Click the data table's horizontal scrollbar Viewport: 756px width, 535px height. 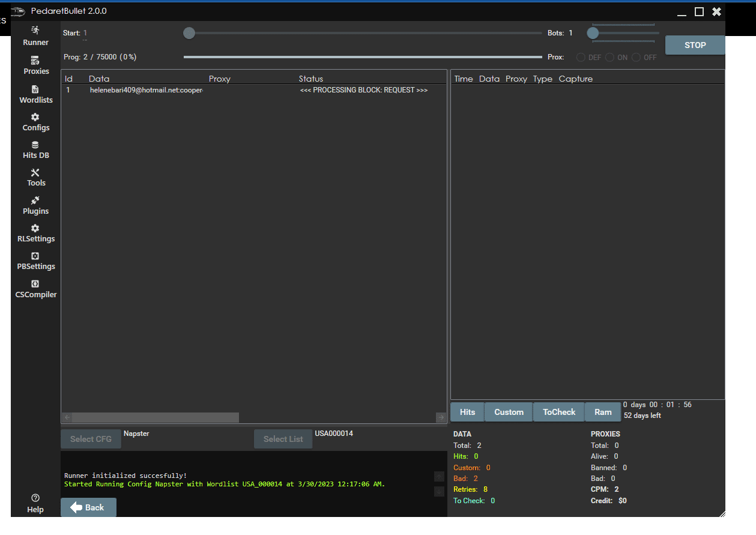[156, 417]
